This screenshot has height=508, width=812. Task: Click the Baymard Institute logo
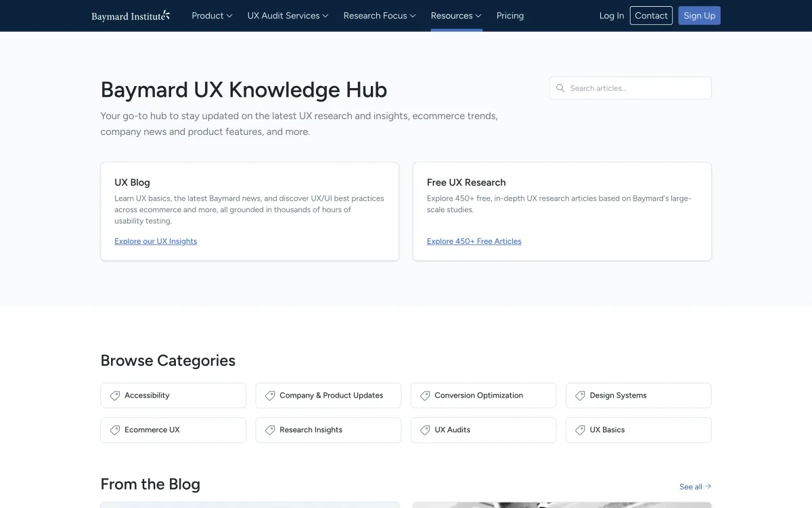[x=131, y=16]
